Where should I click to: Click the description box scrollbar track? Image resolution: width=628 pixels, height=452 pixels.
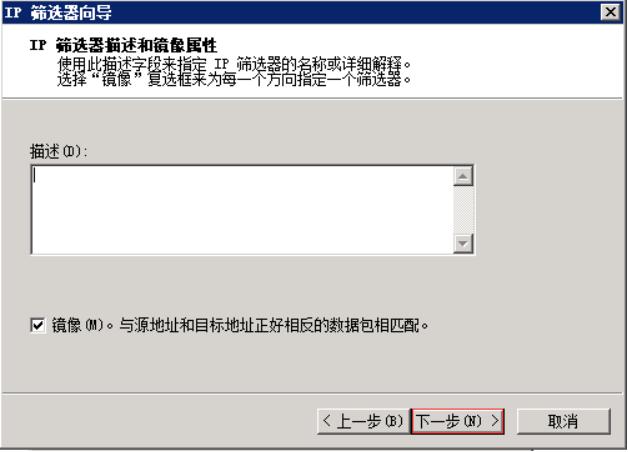pos(463,210)
